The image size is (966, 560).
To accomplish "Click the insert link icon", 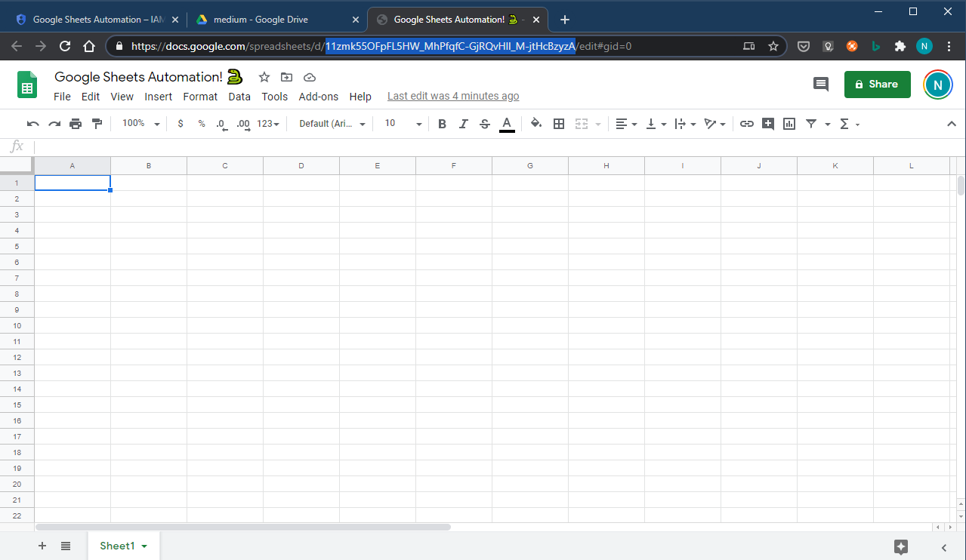I will tap(746, 124).
